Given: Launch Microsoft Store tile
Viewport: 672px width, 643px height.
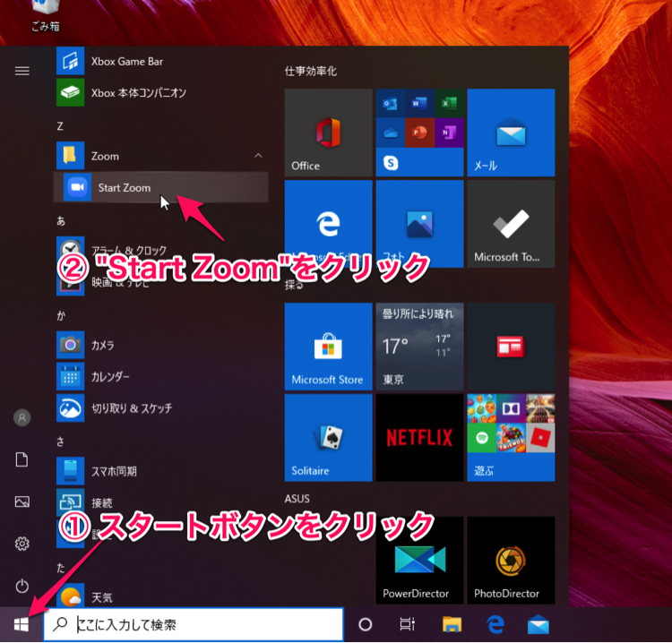Looking at the screenshot, I should click(328, 347).
